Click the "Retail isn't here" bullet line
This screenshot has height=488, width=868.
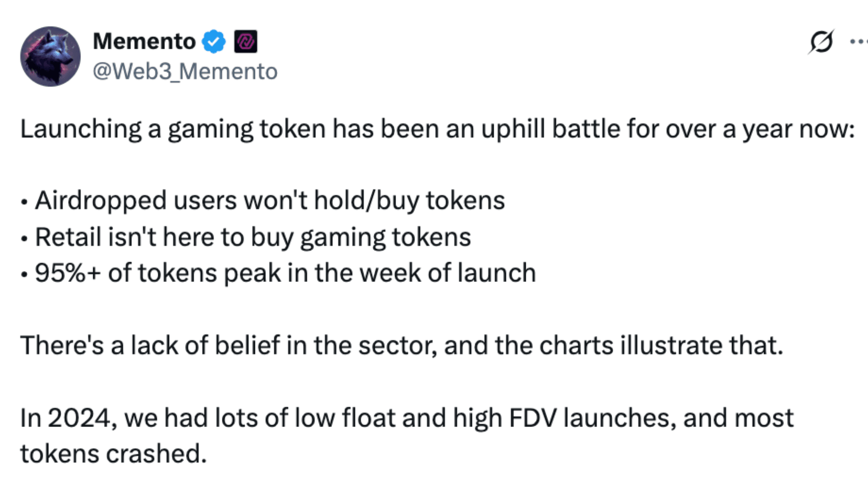point(253,237)
